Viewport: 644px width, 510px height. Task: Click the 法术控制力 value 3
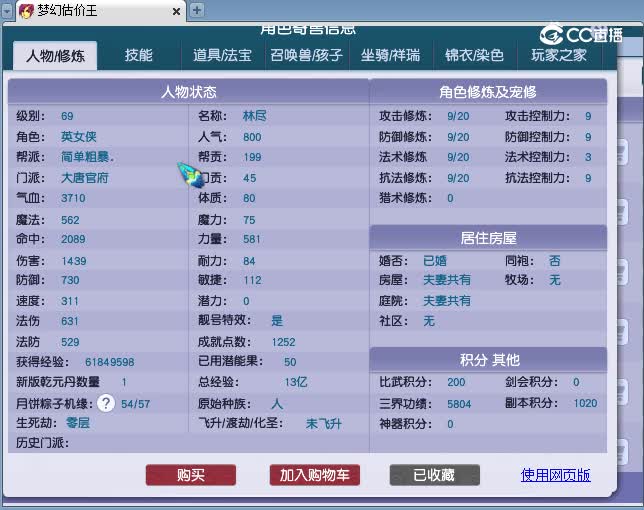click(588, 157)
